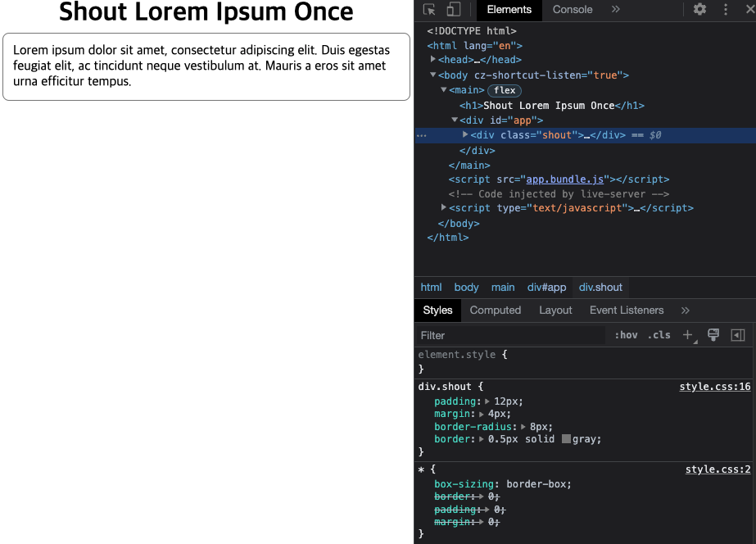Toggle the device toolbar icon
This screenshot has height=544, width=756.
pyautogui.click(x=453, y=9)
